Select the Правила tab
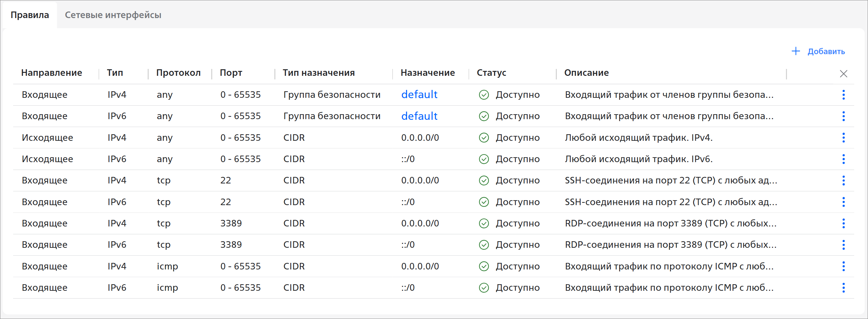Image resolution: width=868 pixels, height=319 pixels. point(30,15)
